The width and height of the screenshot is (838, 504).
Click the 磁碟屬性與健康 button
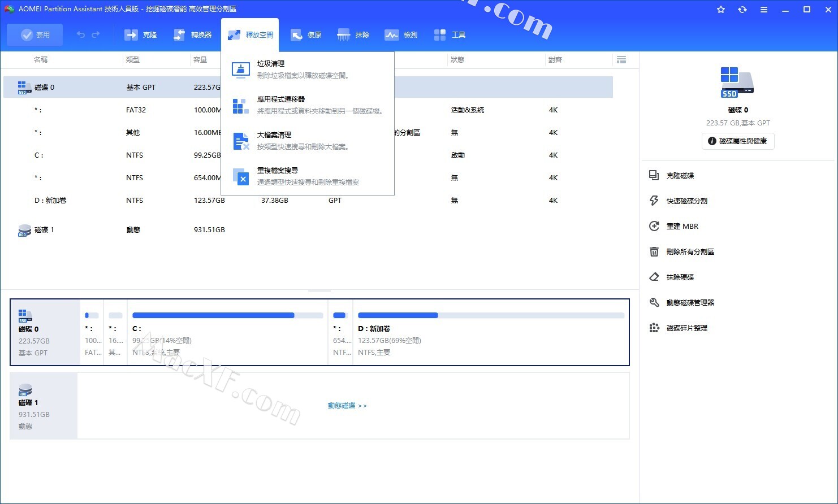(x=738, y=141)
